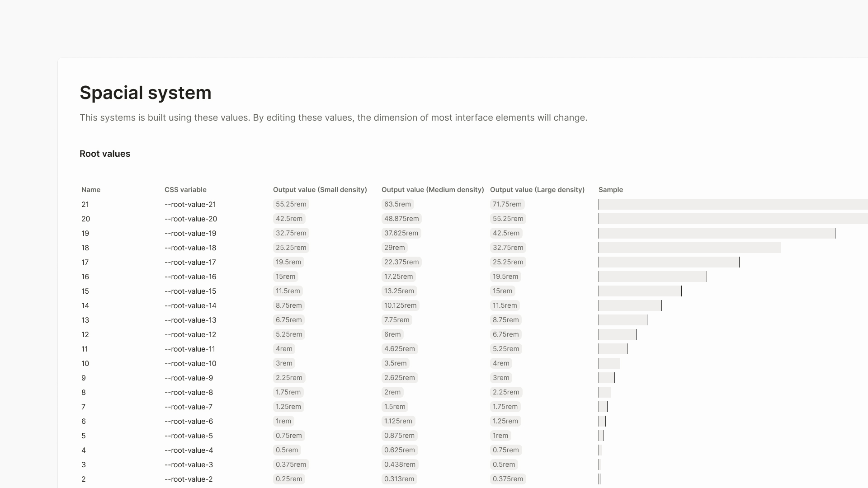The width and height of the screenshot is (868, 488).
Task: Click the sample bar for row 19
Action: (717, 233)
